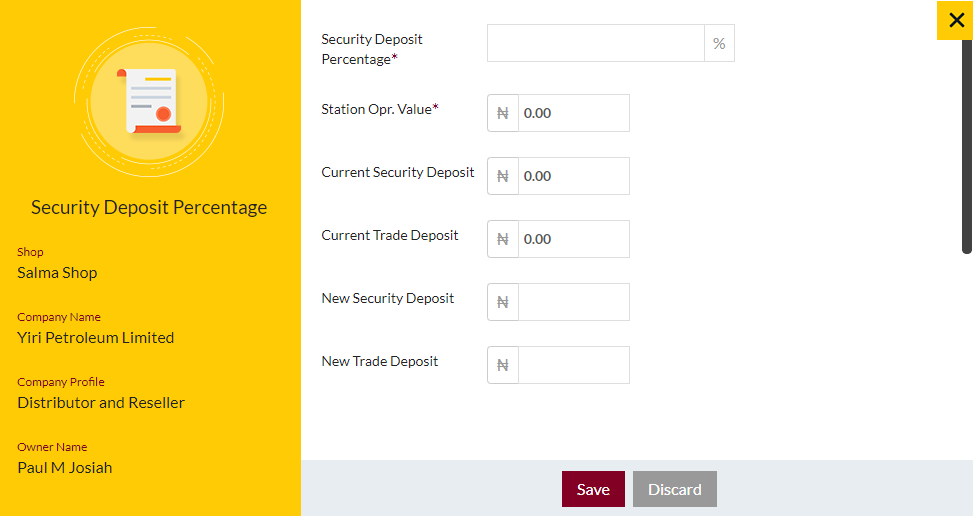Focus the New Security Deposit field
The height and width of the screenshot is (516, 973).
574,302
